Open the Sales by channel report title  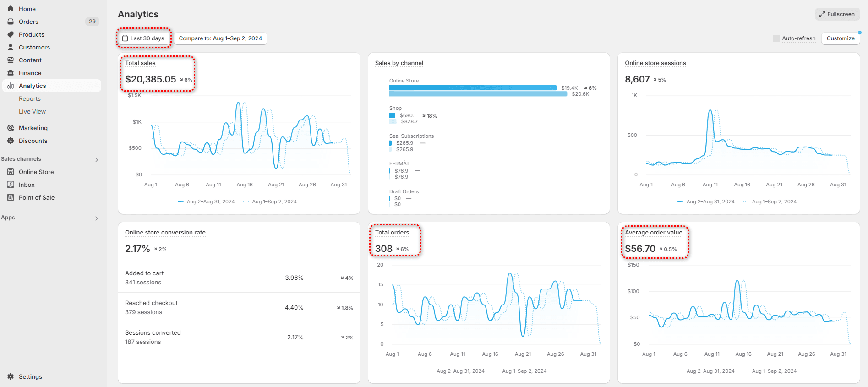coord(399,63)
